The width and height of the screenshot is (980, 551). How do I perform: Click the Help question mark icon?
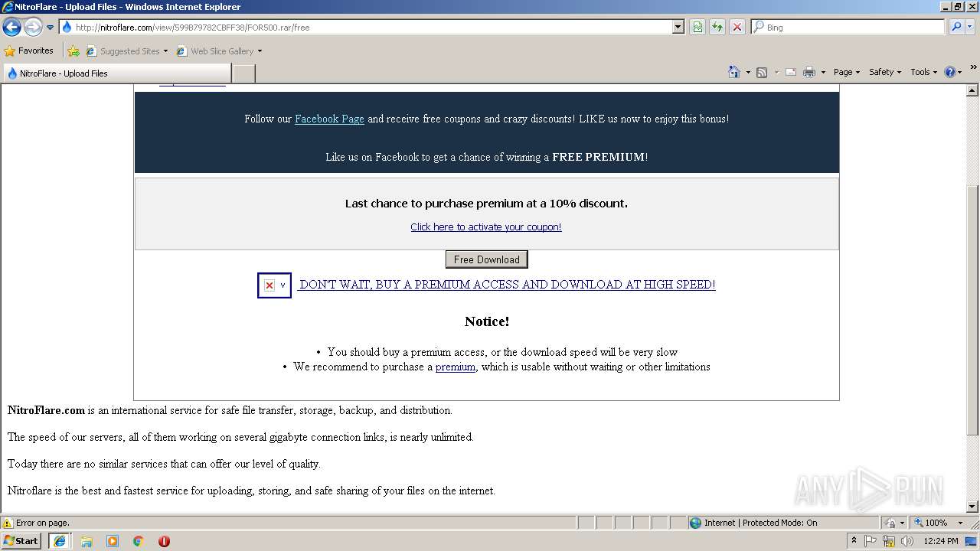(x=950, y=72)
